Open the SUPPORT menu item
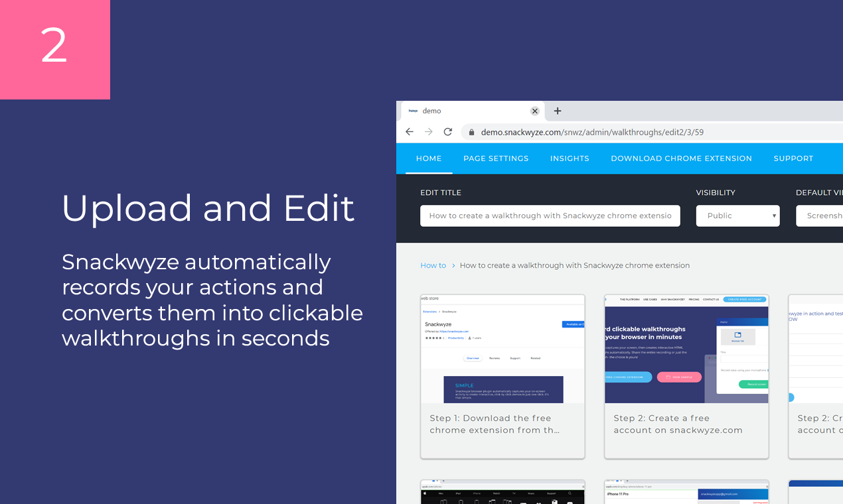The image size is (843, 504). [793, 158]
